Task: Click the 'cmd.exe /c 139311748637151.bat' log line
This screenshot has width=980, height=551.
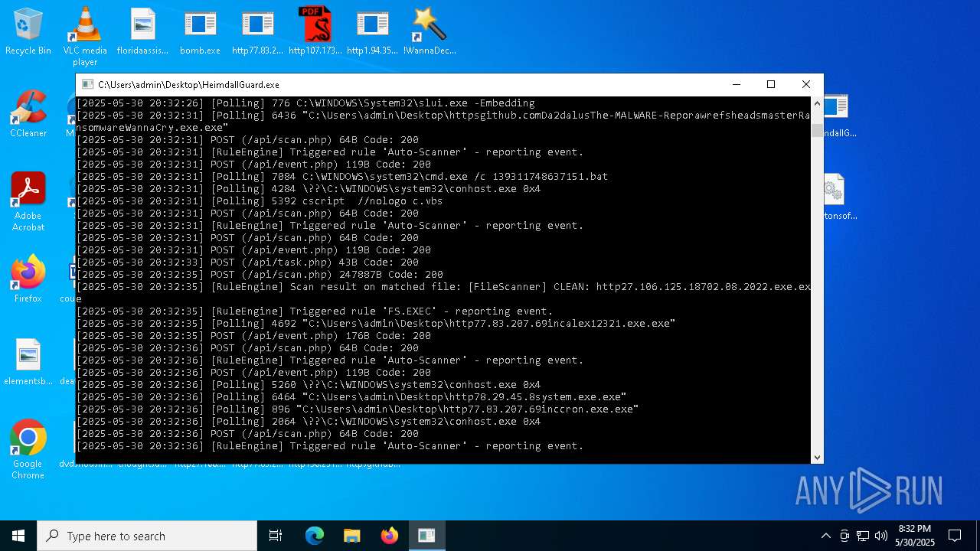Action: (x=342, y=177)
